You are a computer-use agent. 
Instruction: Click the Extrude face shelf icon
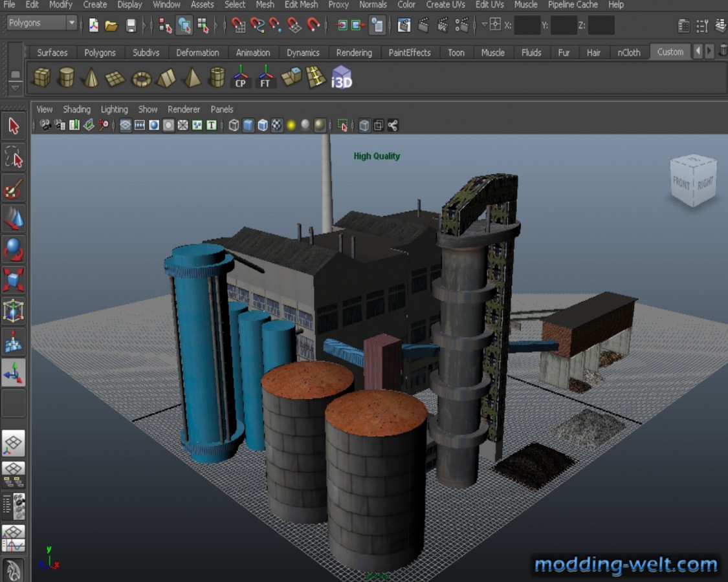coord(291,77)
